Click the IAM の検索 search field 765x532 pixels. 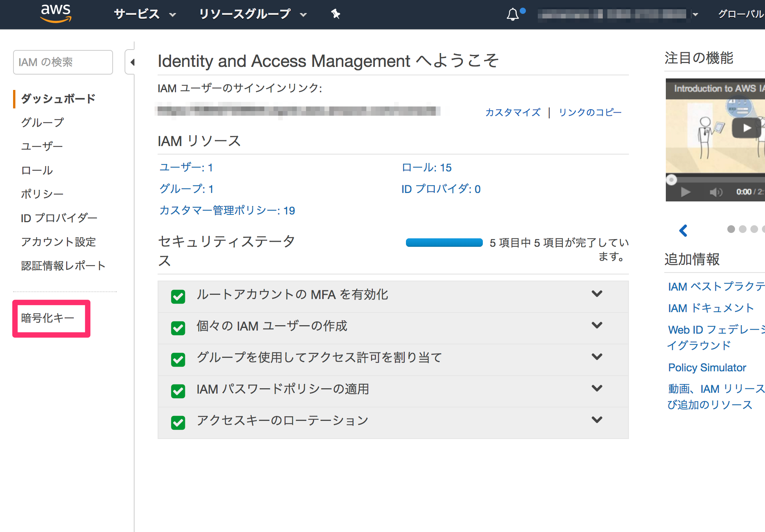(x=63, y=62)
